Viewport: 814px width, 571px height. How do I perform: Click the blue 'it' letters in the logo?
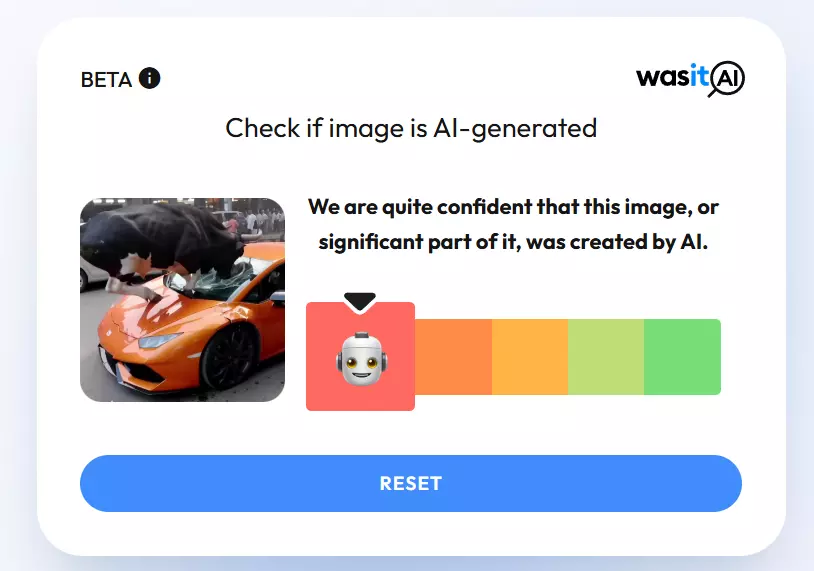pyautogui.click(x=699, y=76)
